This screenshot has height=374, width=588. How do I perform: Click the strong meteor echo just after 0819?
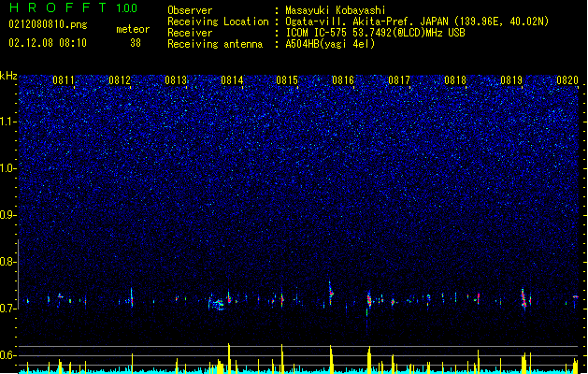tap(523, 298)
